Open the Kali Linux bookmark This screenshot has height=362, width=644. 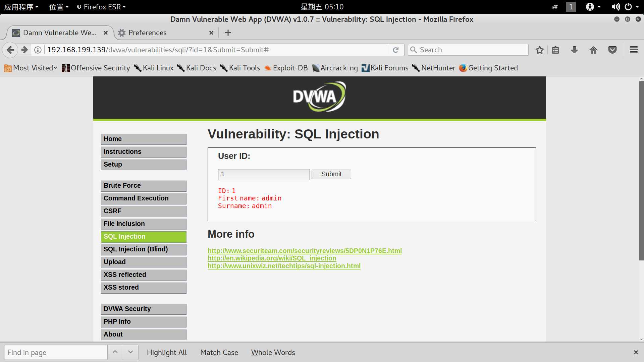(154, 68)
